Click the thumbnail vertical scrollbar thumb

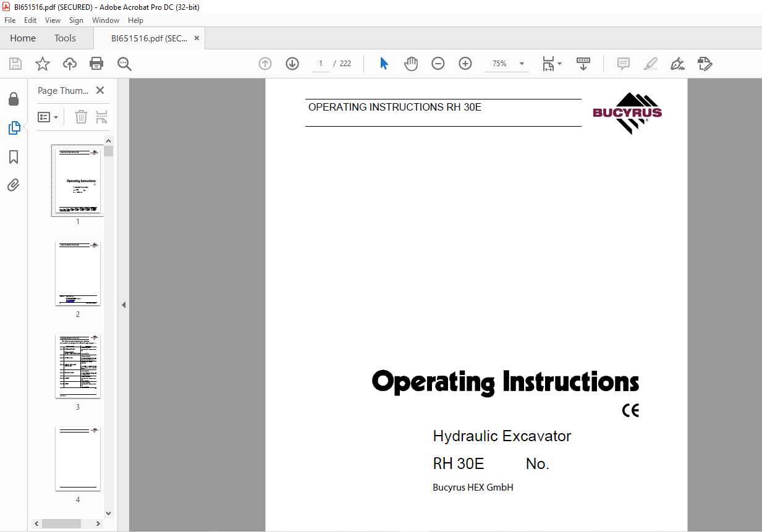click(x=109, y=151)
